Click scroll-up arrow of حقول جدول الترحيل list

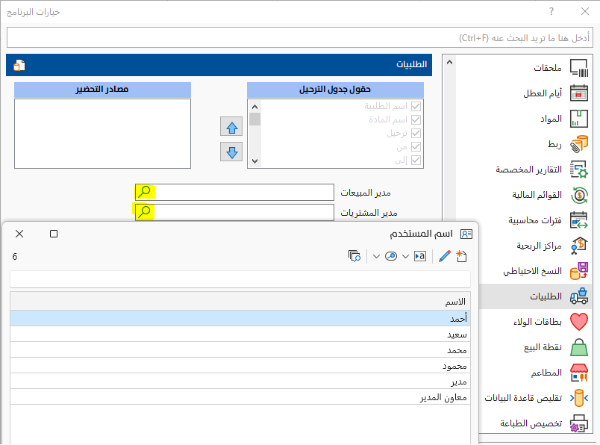tap(255, 107)
